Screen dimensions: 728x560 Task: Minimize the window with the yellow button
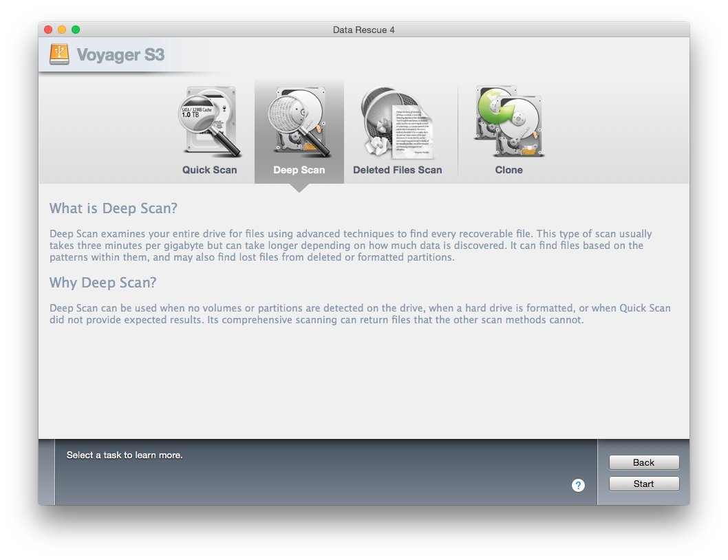pyautogui.click(x=62, y=30)
